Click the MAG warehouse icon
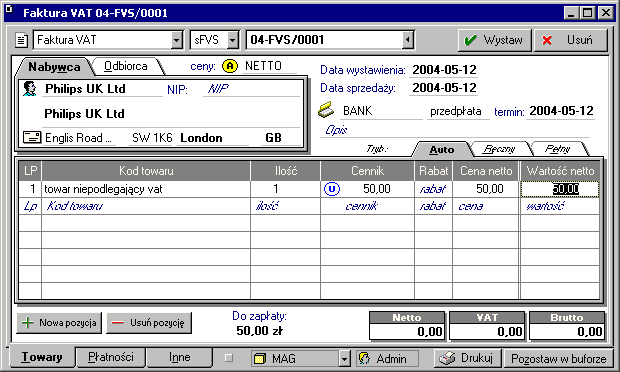 (x=259, y=358)
